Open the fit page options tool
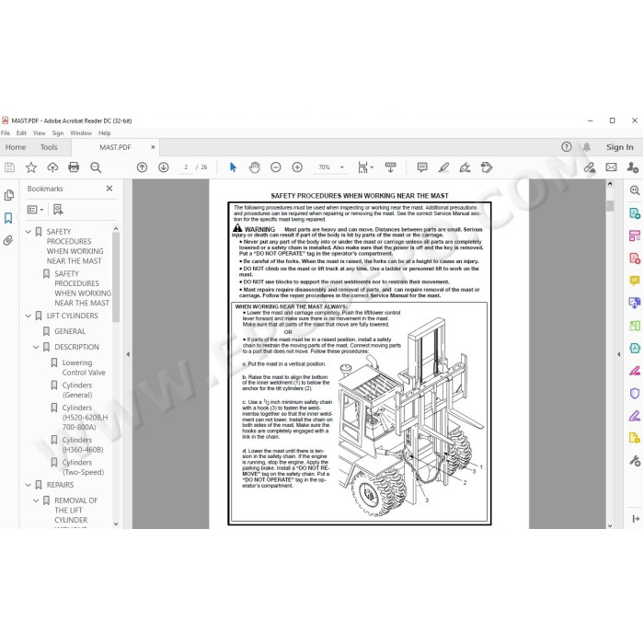Screen dimensions: 644x644 (364, 167)
